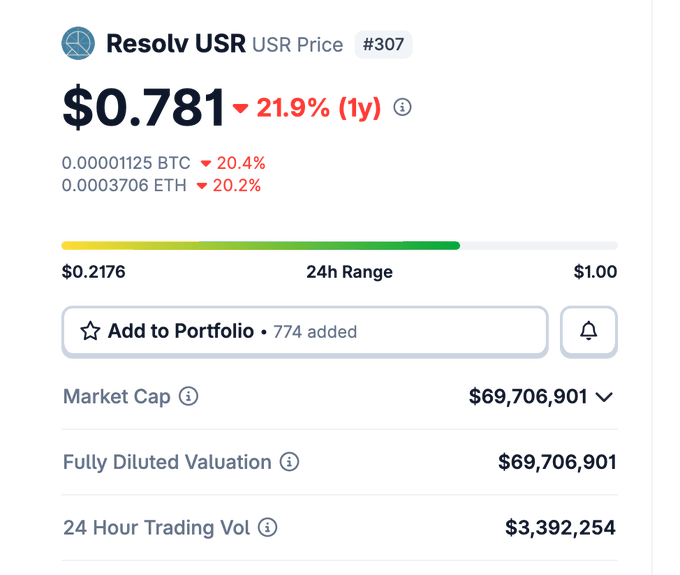The height and width of the screenshot is (575, 680).
Task: Click the 24h Range progress bar
Action: [x=339, y=245]
